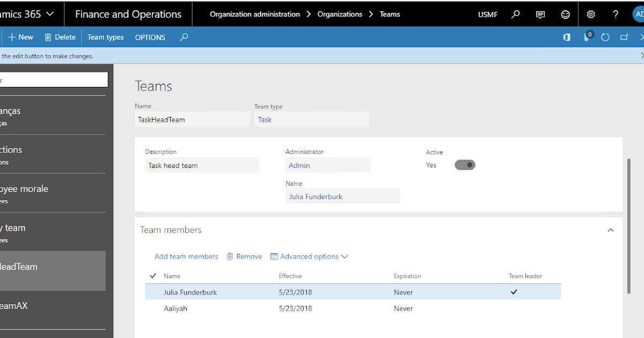Screen dimensions: 644x338
Task: Click the Help question mark icon
Action: (616, 14)
